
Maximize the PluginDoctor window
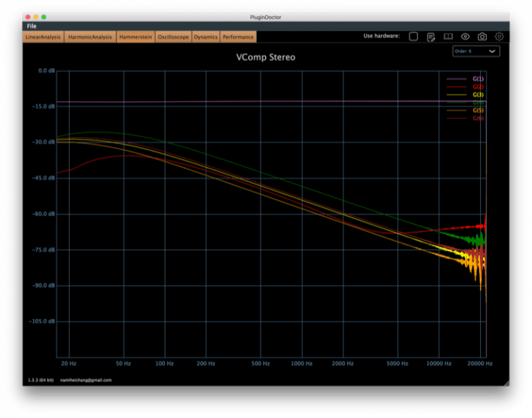[x=44, y=17]
